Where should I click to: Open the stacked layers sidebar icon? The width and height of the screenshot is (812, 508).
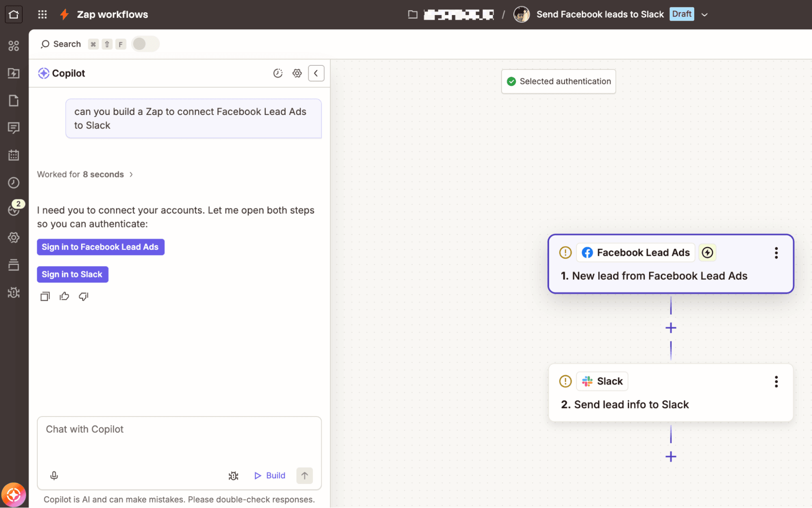[14, 265]
